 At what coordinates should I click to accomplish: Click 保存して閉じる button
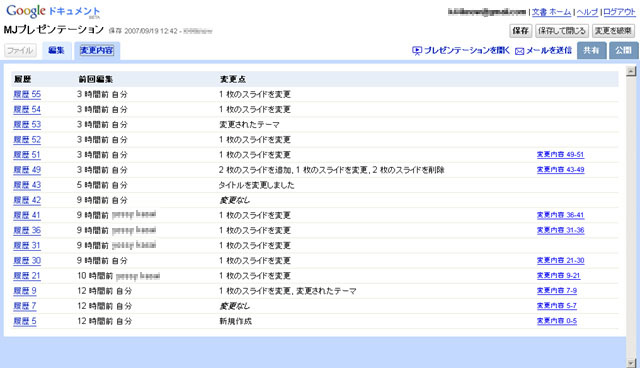tap(562, 31)
